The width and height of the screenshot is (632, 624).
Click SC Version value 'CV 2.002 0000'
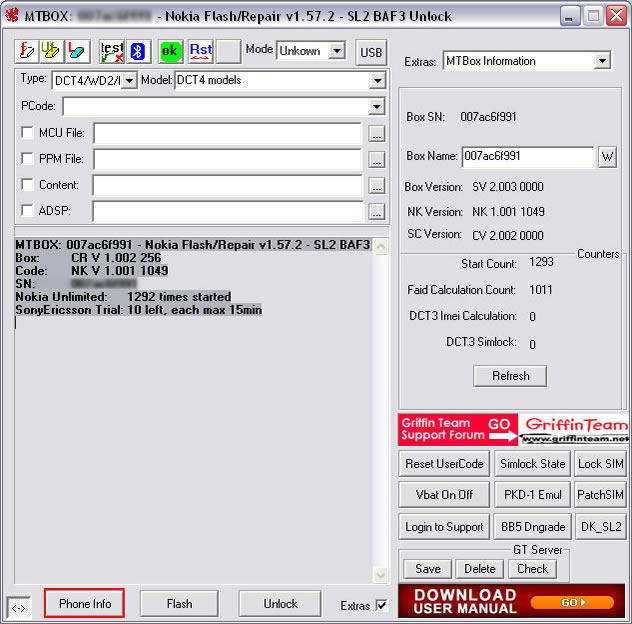tap(507, 235)
